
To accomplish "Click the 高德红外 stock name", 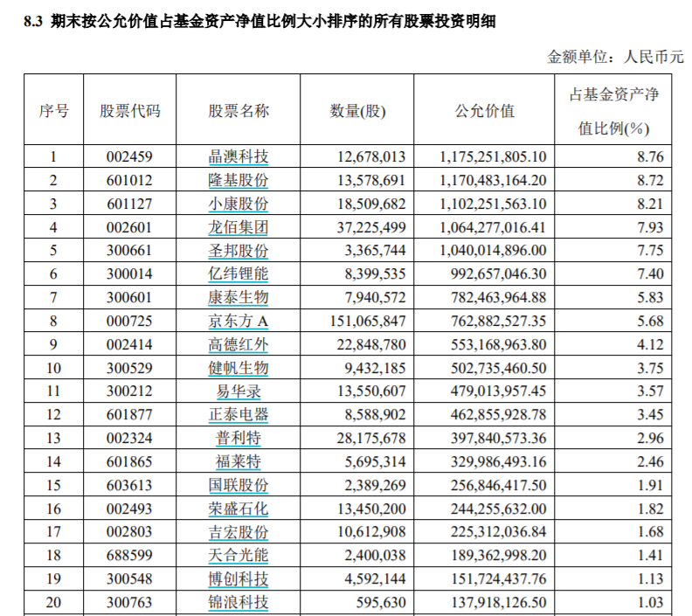I will [x=239, y=344].
